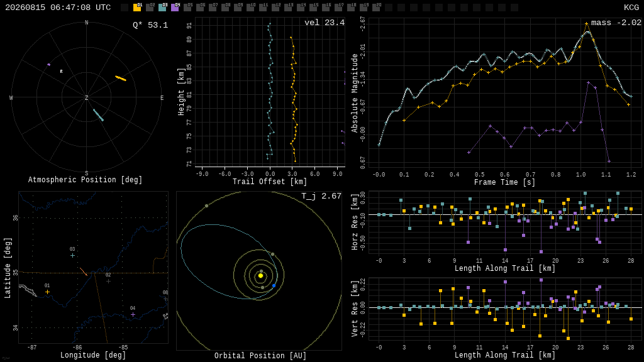644x362 pixels.
Task: Enable the gray station 02 square
Action: coord(150,7)
